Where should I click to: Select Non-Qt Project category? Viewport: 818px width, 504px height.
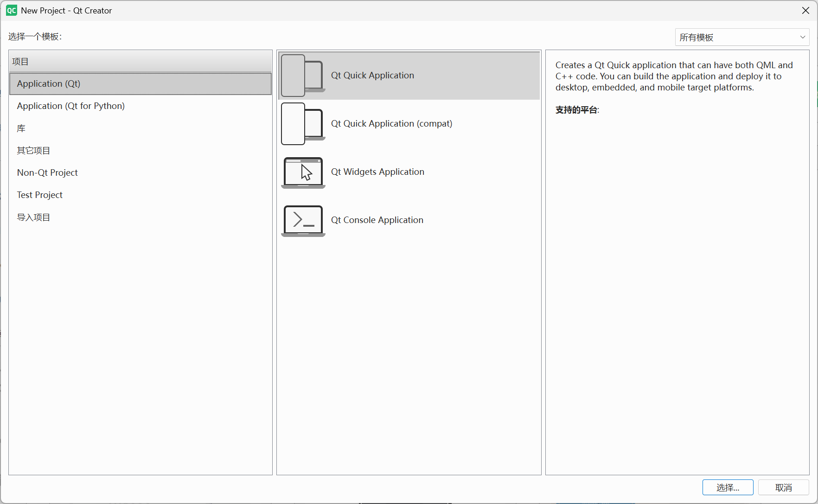[141, 173]
